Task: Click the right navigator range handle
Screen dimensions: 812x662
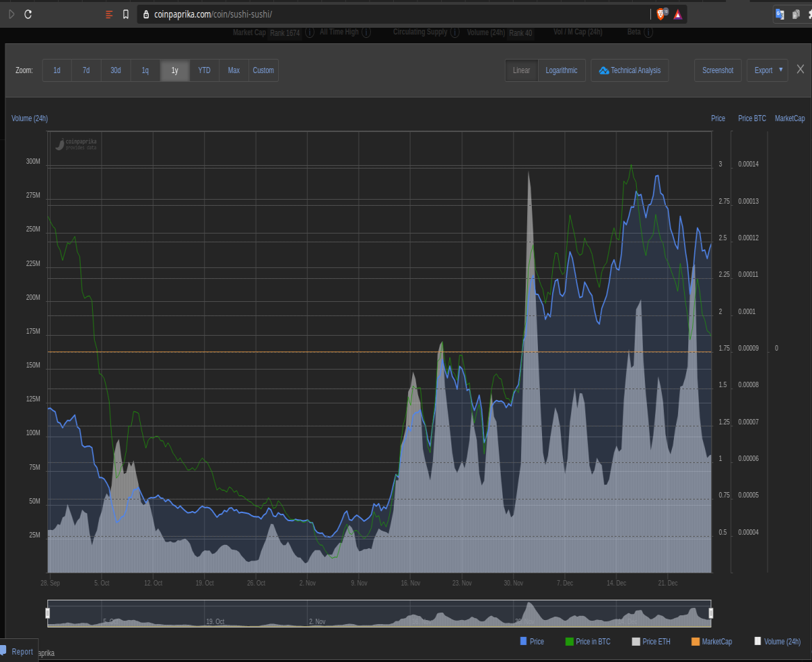Action: coord(711,613)
